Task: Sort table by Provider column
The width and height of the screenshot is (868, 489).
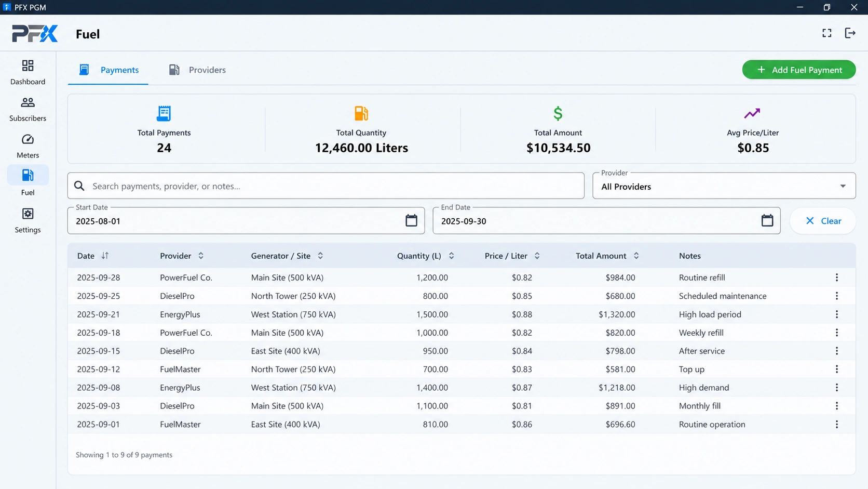Action: [182, 256]
